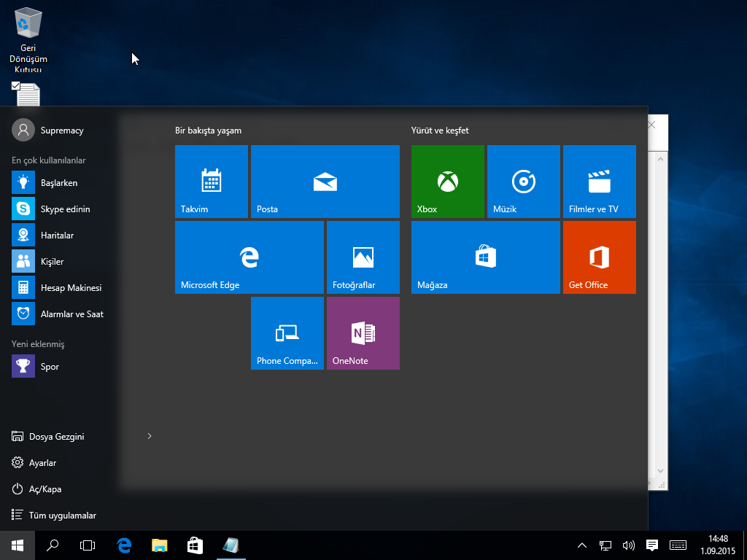
Task: Open the Filmler ve TV tile
Action: coord(599,182)
